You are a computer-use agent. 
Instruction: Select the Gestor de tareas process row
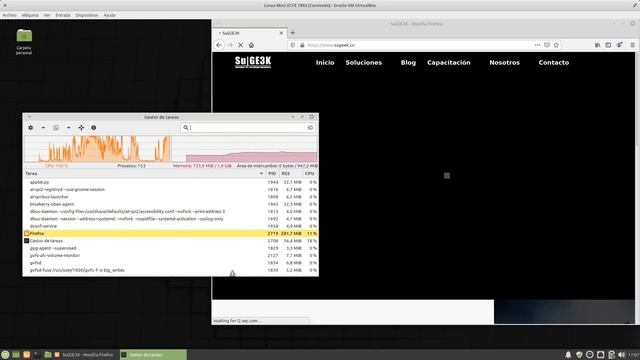tap(171, 241)
